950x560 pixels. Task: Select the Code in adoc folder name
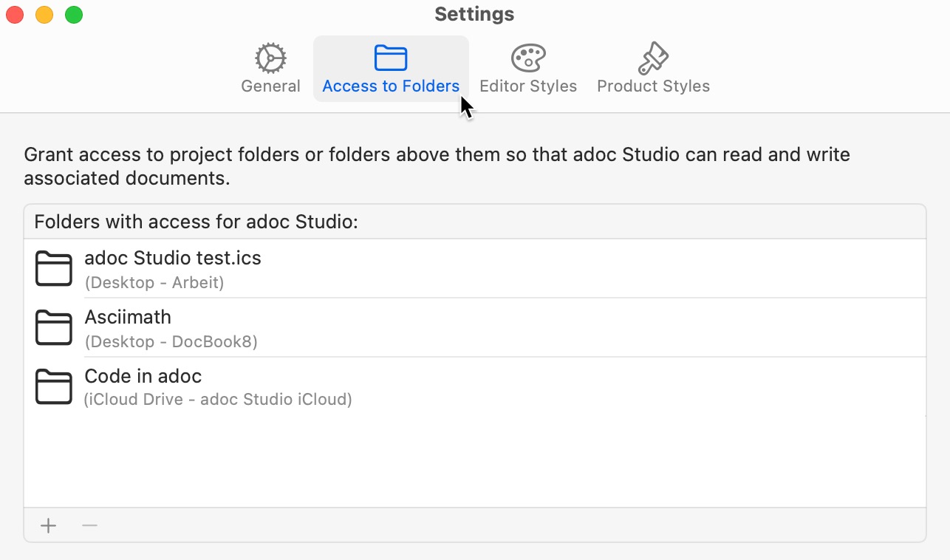coord(143,376)
